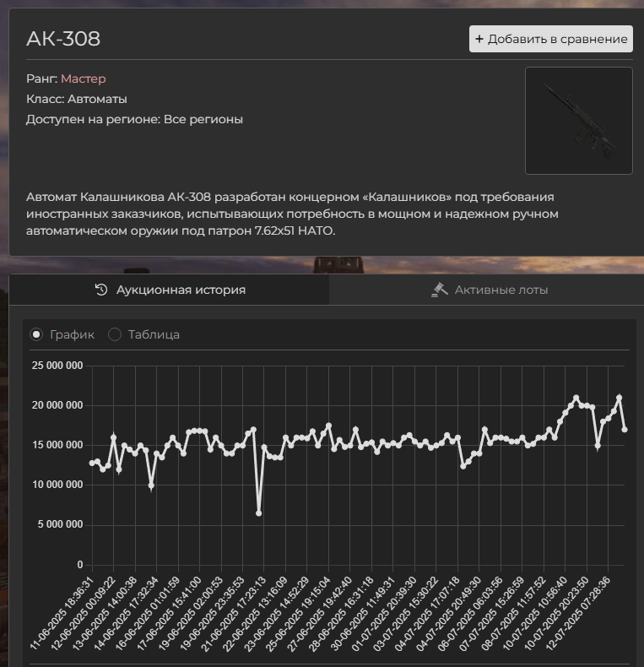Click the 25 000 000 axis label

[x=57, y=366]
